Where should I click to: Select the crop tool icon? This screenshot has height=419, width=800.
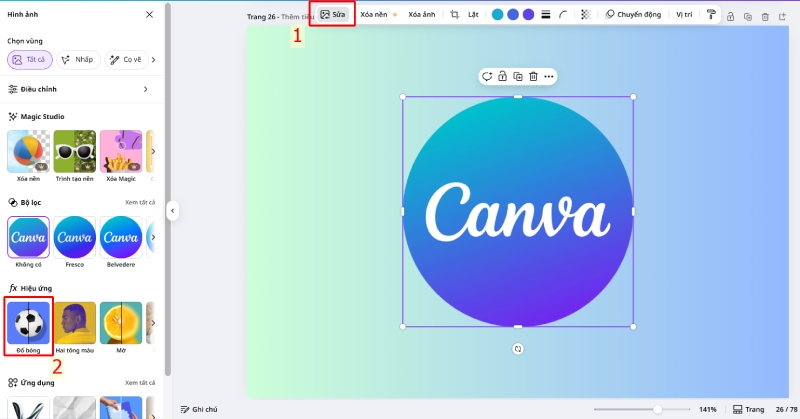click(455, 14)
